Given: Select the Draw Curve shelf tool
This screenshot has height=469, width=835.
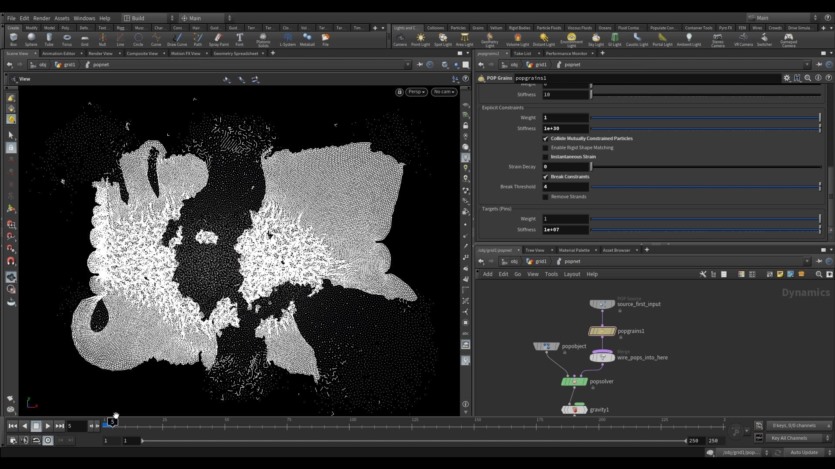Looking at the screenshot, I should click(x=177, y=39).
